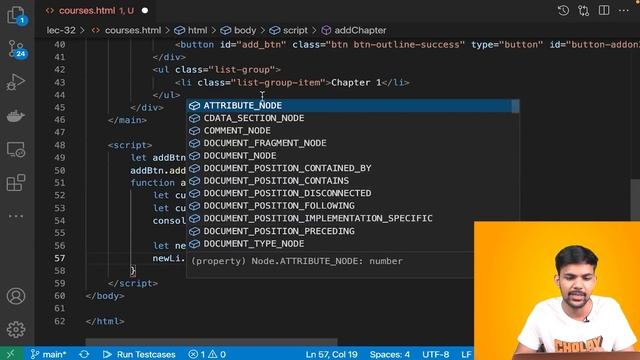Open Remote Explorer view
The image size is (640, 360).
tap(16, 149)
